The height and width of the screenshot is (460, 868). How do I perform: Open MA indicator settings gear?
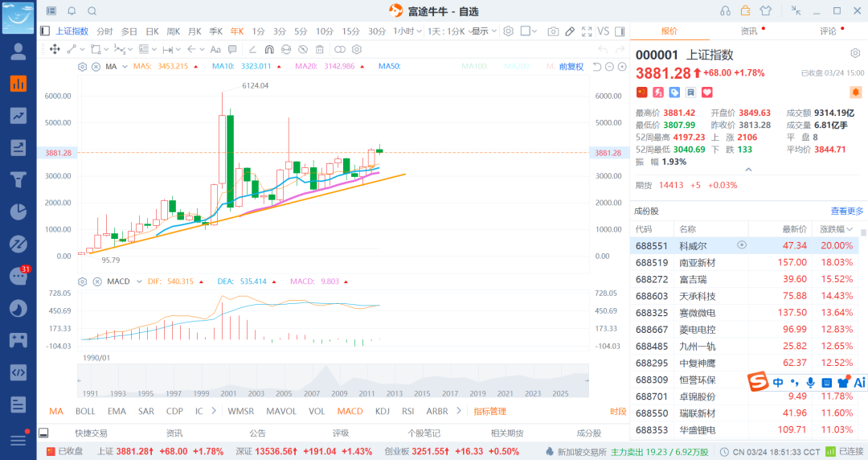point(83,67)
